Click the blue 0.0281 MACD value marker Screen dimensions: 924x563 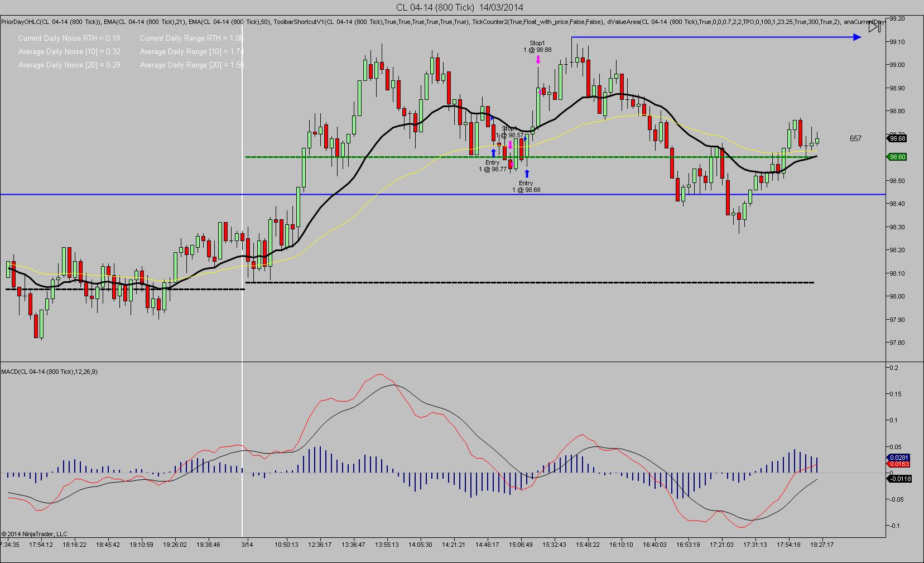(897, 458)
